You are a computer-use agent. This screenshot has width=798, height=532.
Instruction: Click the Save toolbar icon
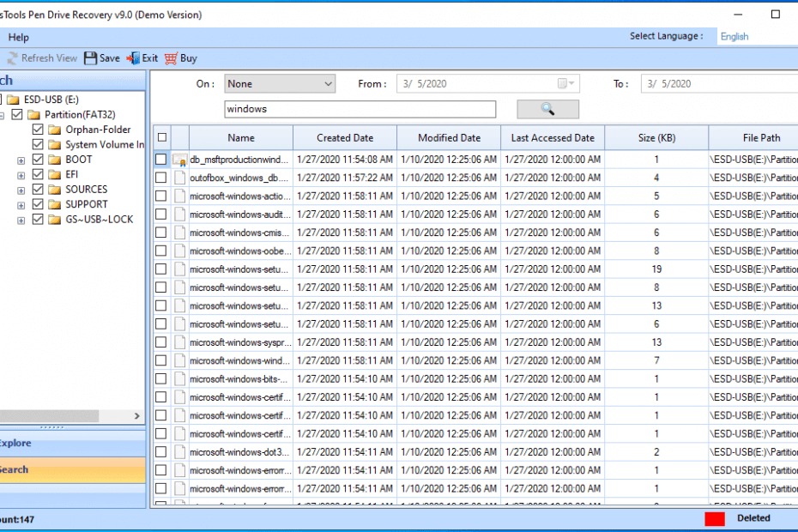coord(91,58)
